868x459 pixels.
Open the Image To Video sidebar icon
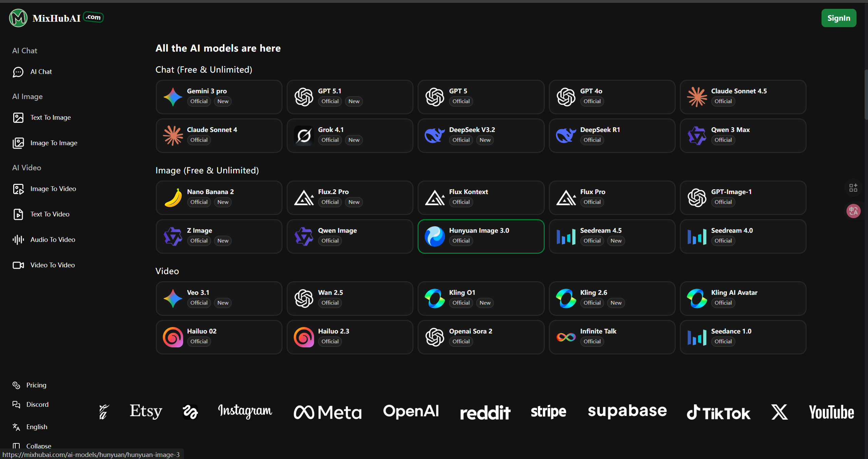click(18, 189)
